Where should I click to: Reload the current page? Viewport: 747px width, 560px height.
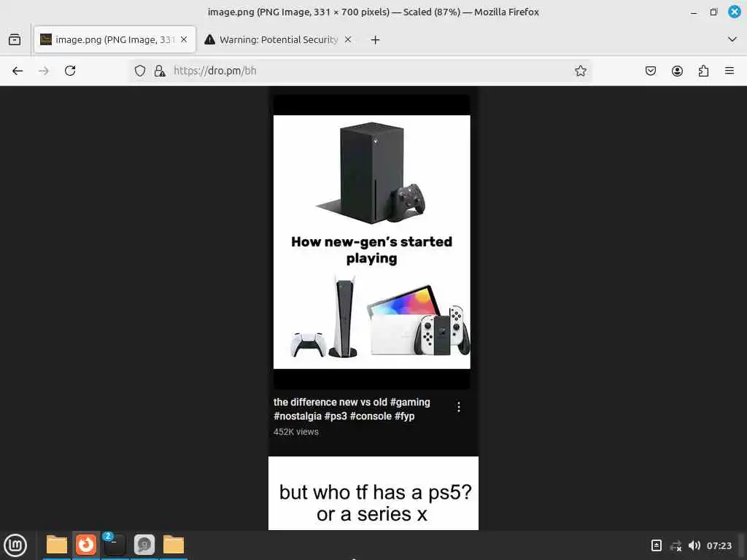point(70,71)
